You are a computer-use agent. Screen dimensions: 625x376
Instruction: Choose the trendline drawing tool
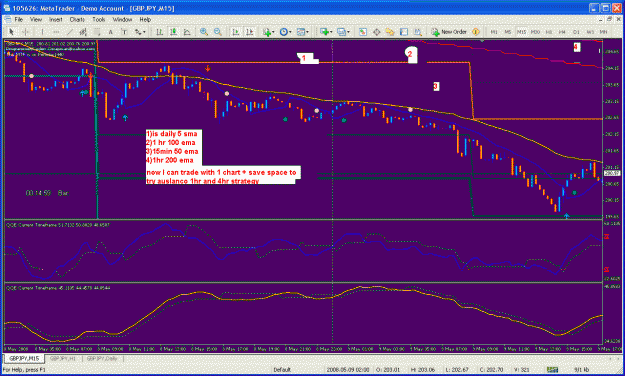[x=70, y=32]
